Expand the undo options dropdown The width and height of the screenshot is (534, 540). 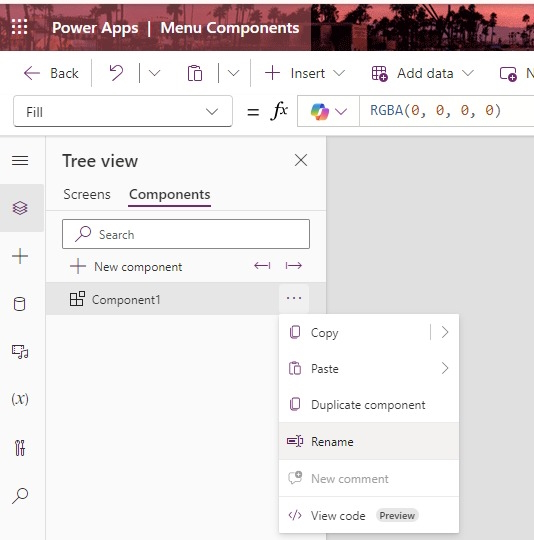[x=154, y=73]
